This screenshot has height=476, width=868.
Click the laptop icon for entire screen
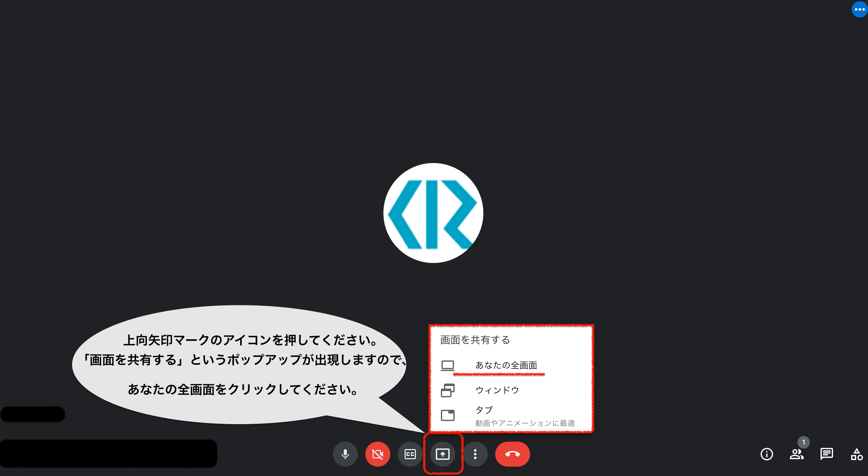447,365
